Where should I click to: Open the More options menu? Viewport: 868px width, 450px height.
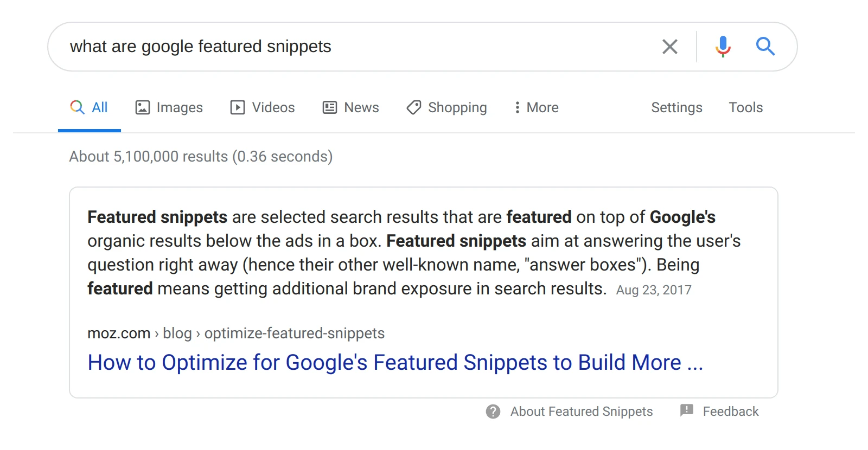pos(536,107)
